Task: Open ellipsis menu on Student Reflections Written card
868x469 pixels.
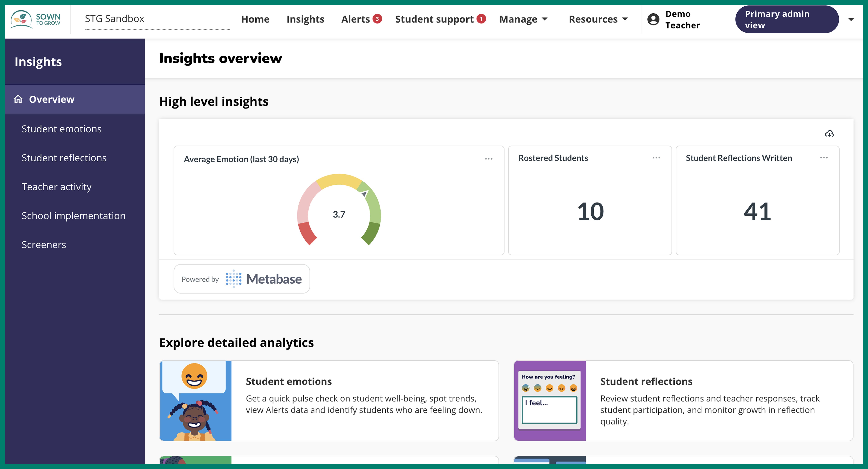Action: click(824, 158)
